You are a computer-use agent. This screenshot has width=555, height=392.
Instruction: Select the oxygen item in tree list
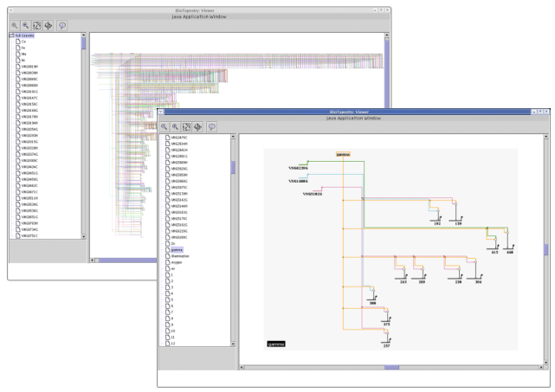[178, 262]
